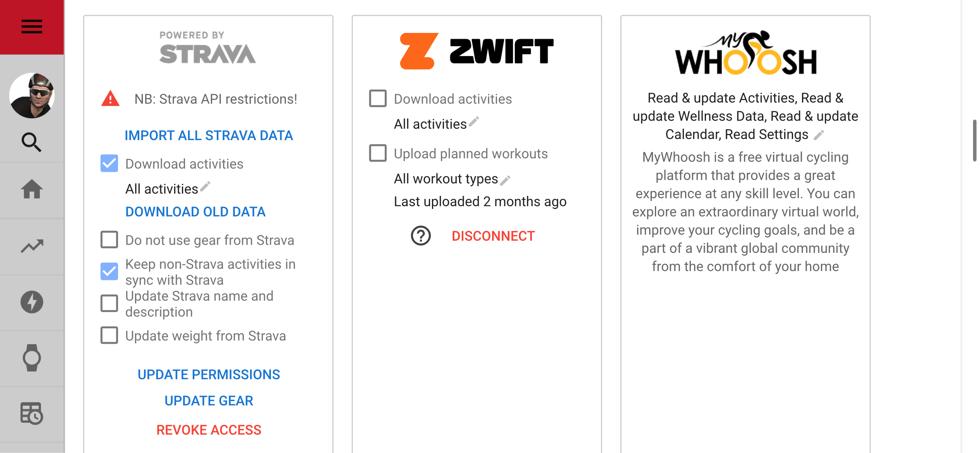Edit Strava All activities filter pencil
Screen dimensions: 980x453
pyautogui.click(x=205, y=186)
